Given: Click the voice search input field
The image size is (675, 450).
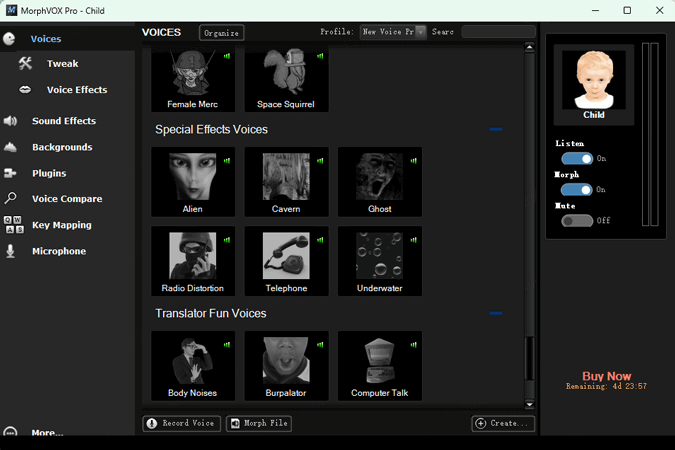Looking at the screenshot, I should point(499,31).
